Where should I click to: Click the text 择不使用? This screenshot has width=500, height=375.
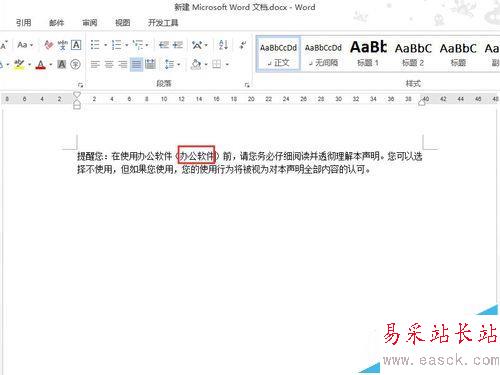[94, 169]
